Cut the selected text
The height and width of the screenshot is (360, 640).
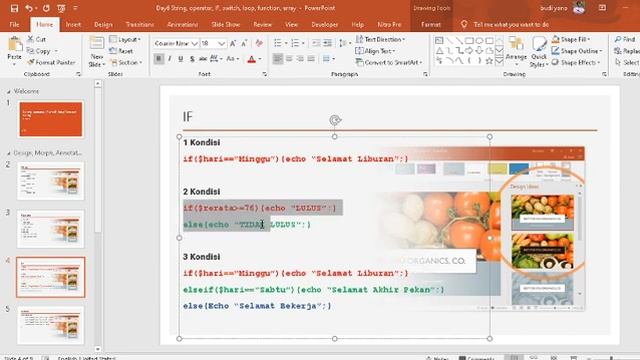(37, 40)
